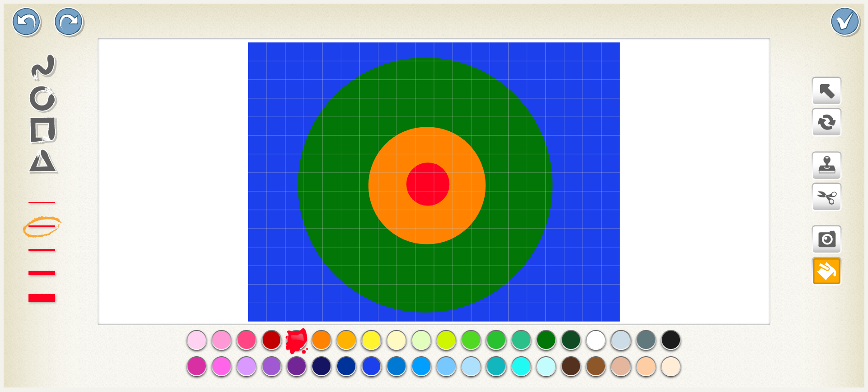Click the undo arrow button
The height and width of the screenshot is (392, 868).
click(x=26, y=22)
